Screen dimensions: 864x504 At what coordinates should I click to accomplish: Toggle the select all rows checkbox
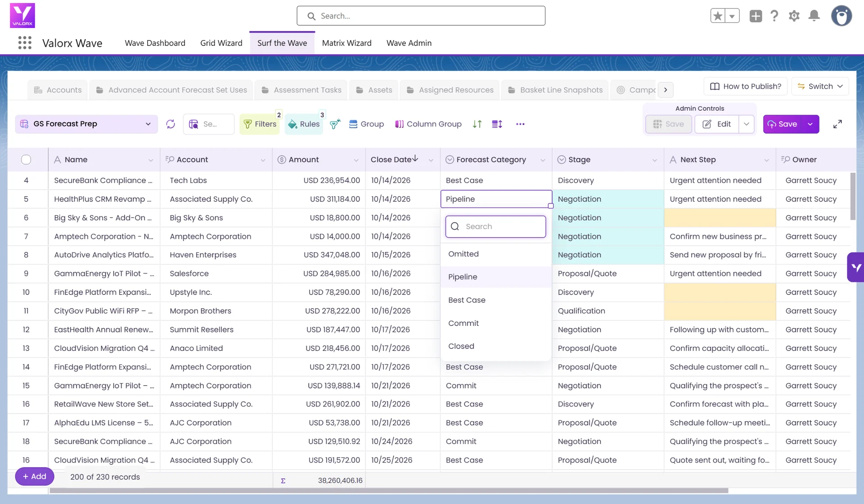pos(26,159)
